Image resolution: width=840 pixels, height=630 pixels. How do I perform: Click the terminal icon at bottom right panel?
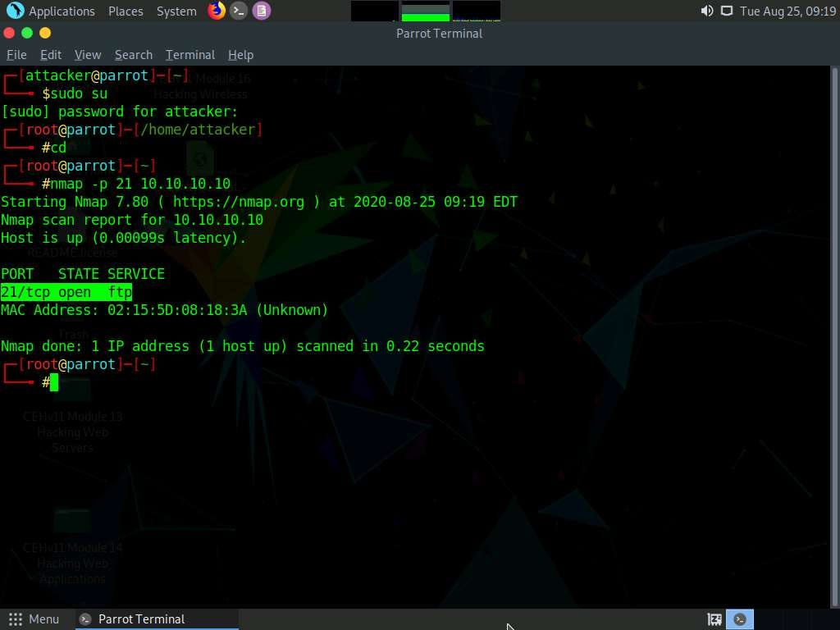740,620
